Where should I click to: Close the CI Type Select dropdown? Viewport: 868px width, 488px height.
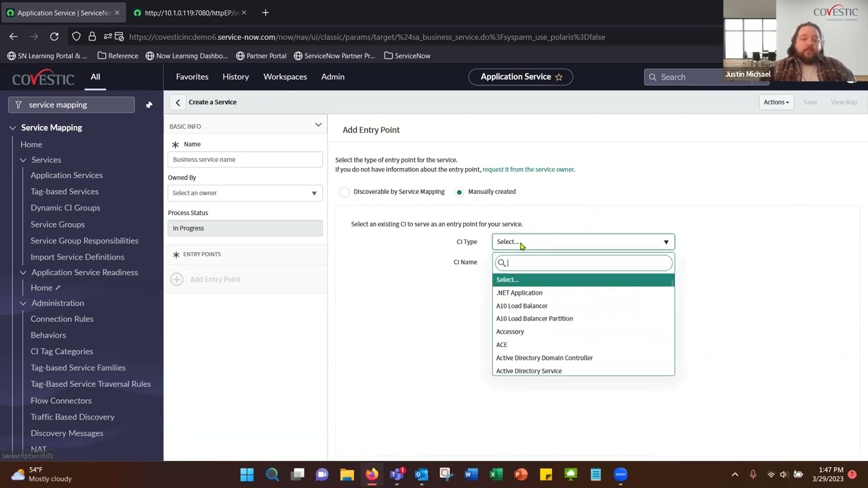[x=583, y=242]
